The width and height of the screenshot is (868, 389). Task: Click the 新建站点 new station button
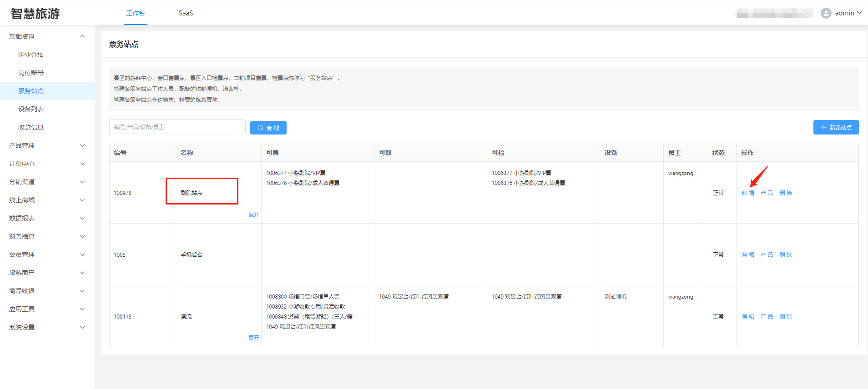[x=836, y=127]
